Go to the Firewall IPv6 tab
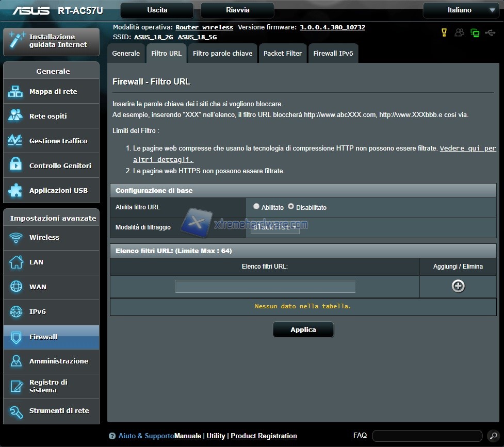Viewport: 504px width, 447px height. 333,53
